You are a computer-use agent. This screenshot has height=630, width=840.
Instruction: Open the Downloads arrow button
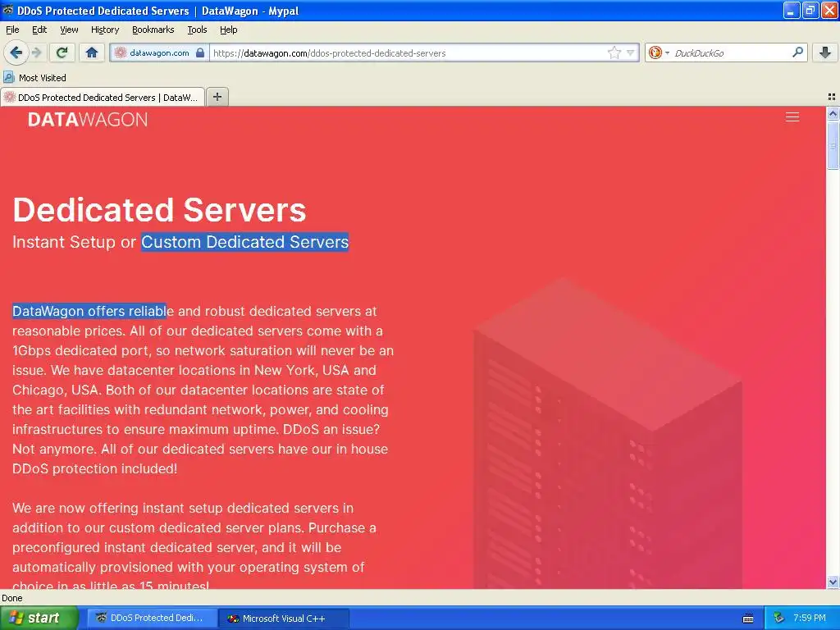tap(825, 52)
